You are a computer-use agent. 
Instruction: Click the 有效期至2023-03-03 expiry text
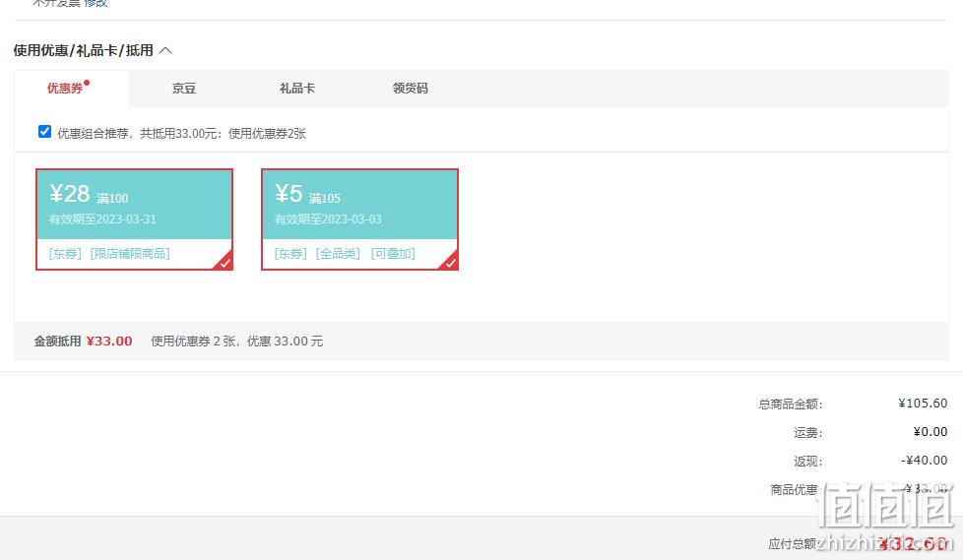tap(328, 219)
